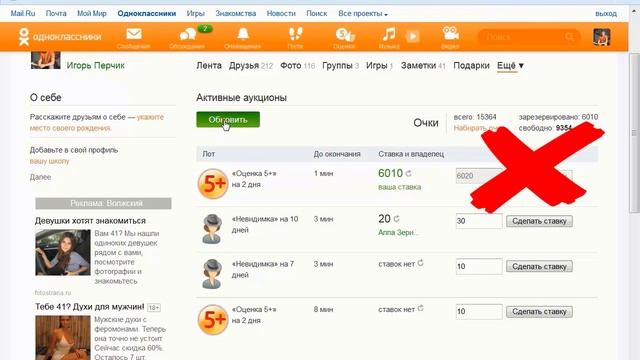Click the 5+ lot icon ending in 8 мин
Image resolution: width=640 pixels, height=360 pixels.
[x=213, y=320]
